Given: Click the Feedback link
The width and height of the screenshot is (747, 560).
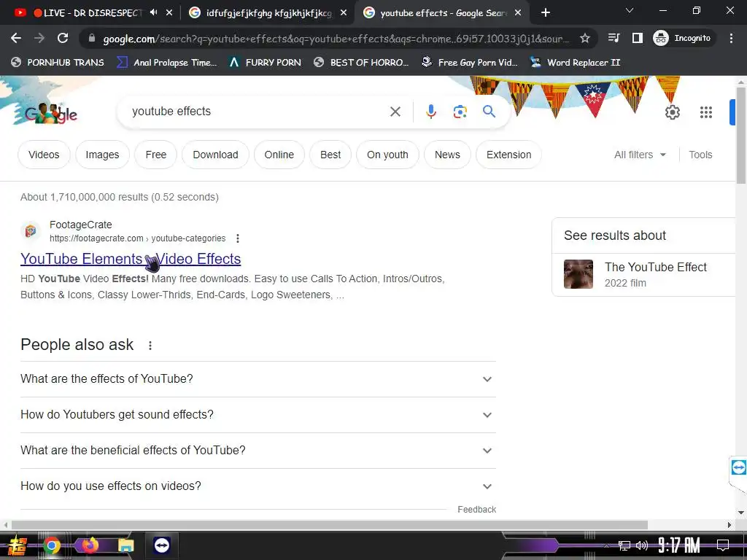Looking at the screenshot, I should [x=476, y=510].
